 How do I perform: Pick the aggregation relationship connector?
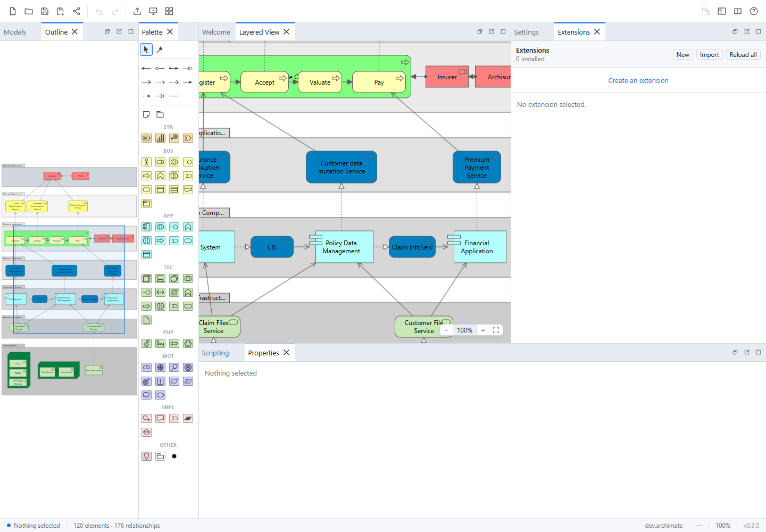(160, 69)
